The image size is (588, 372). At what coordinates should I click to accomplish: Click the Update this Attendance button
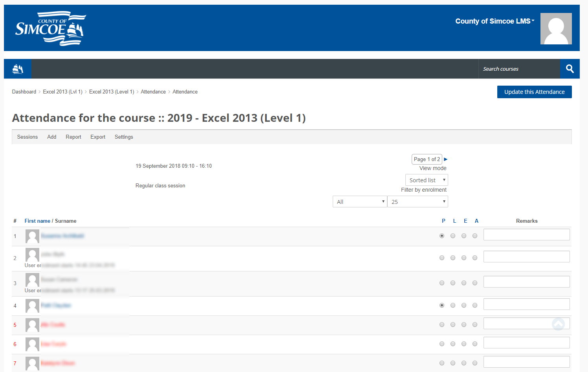[x=535, y=92]
